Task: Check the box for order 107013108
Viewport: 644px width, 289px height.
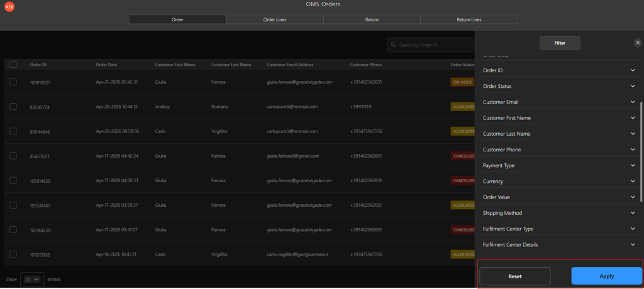Action: pos(13,254)
